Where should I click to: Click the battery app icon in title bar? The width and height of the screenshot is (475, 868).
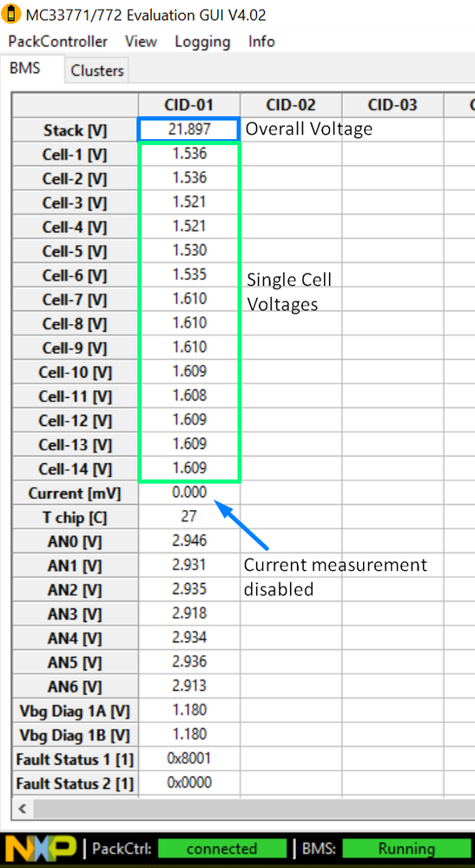[11, 15]
